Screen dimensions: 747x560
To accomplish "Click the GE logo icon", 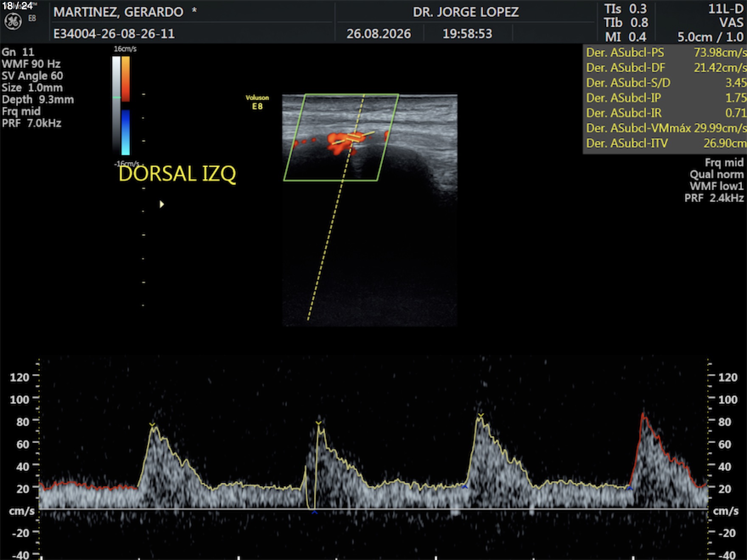I will 13,21.
